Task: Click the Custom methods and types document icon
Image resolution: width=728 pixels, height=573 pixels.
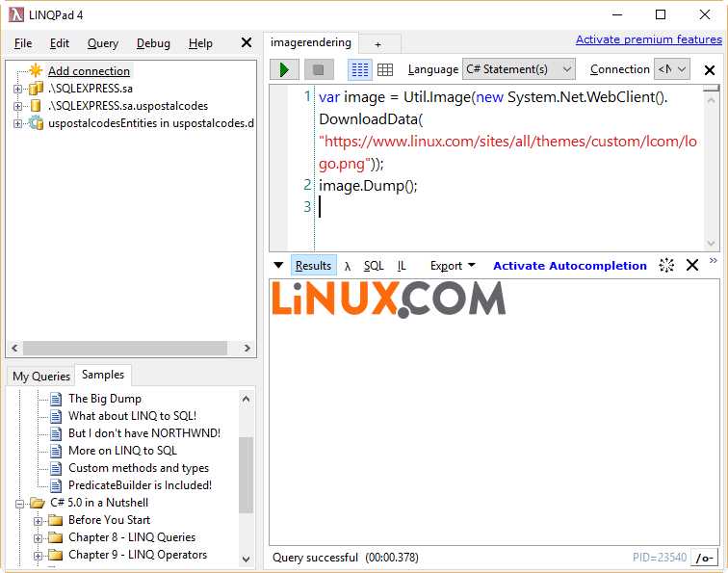Action: (56, 468)
